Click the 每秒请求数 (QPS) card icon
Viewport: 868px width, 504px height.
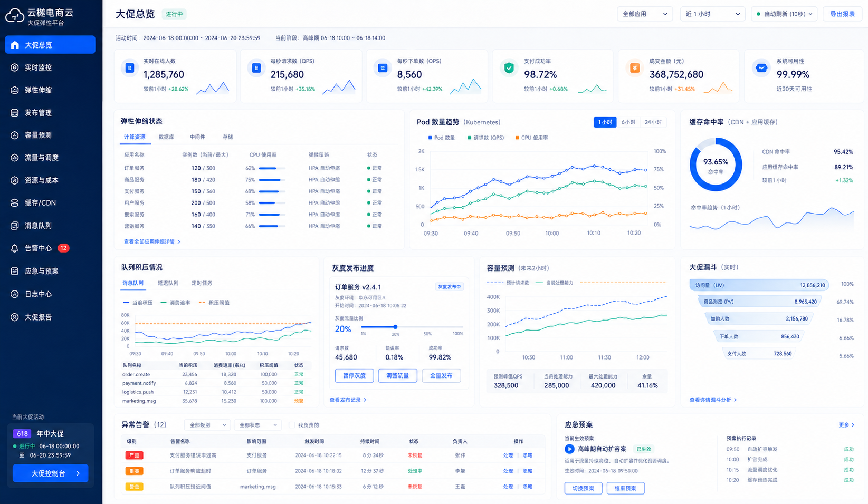coord(256,68)
